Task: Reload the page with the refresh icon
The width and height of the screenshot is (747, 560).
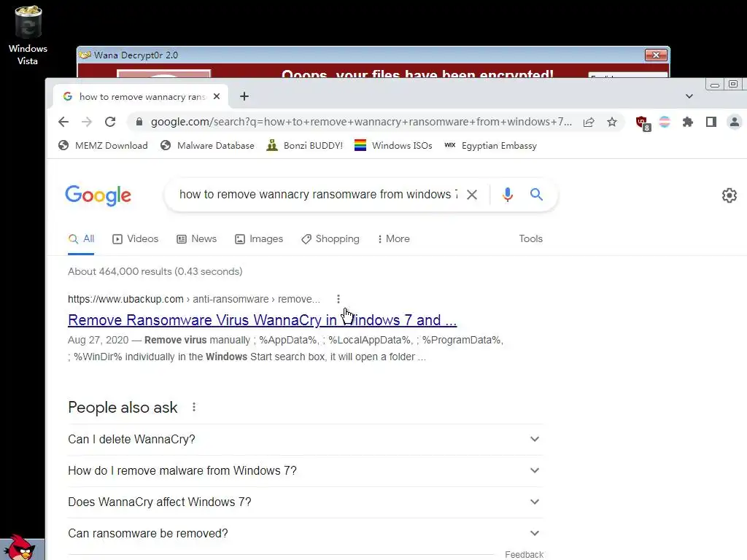Action: coord(110,122)
